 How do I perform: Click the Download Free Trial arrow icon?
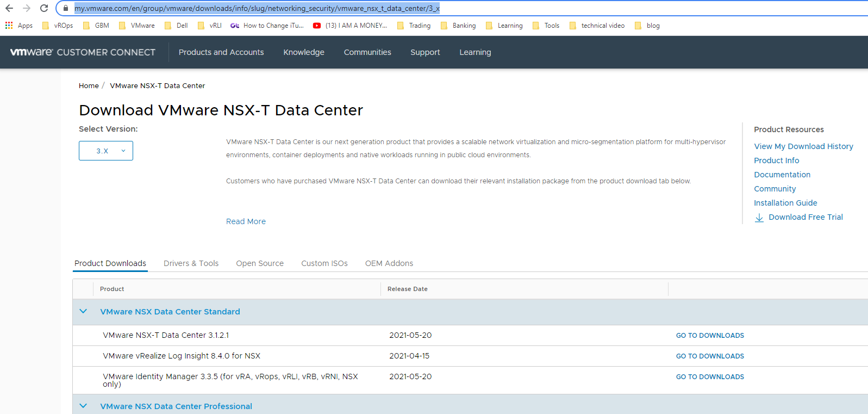click(x=759, y=218)
